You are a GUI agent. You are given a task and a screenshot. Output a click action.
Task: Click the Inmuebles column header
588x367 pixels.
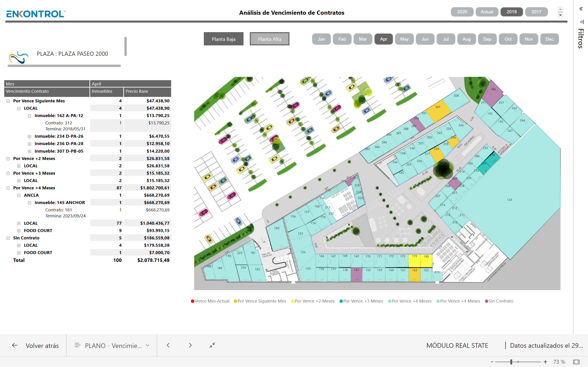107,92
